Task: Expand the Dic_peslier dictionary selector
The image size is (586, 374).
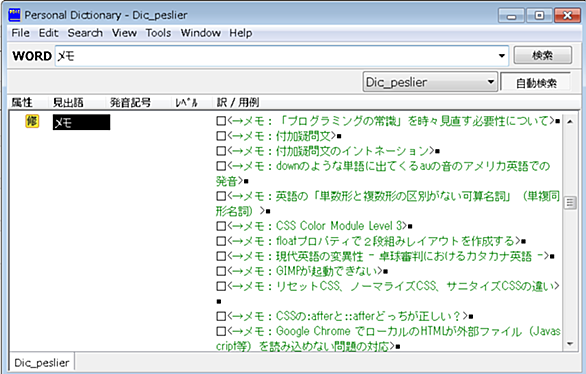Action: (491, 82)
